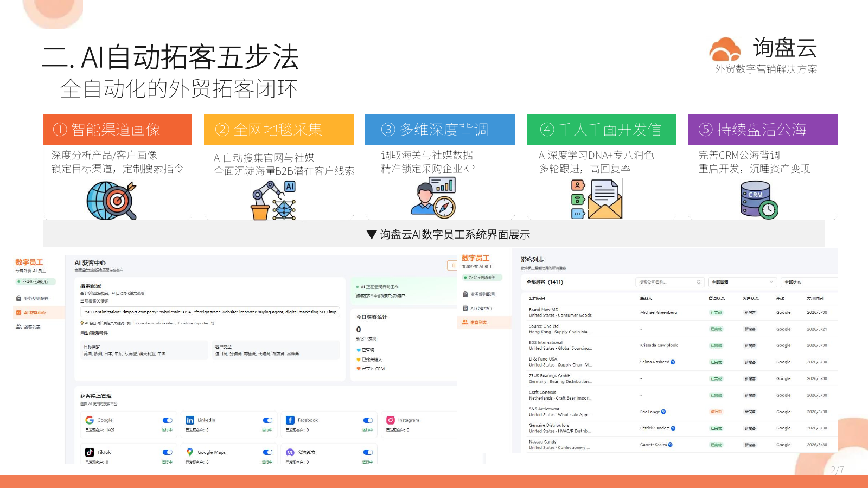Image resolution: width=868 pixels, height=488 pixels.
Task: Click the LinkedIn channel logo icon
Action: tap(190, 420)
